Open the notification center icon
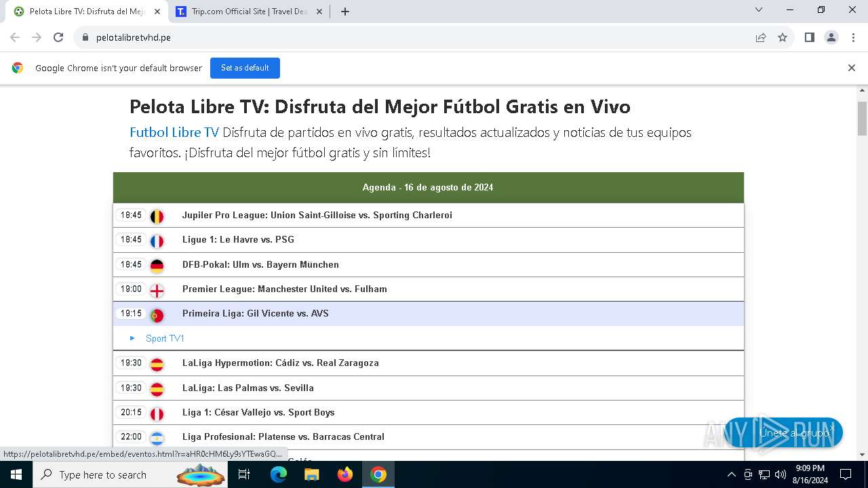This screenshot has height=488, width=868. pos(846,474)
